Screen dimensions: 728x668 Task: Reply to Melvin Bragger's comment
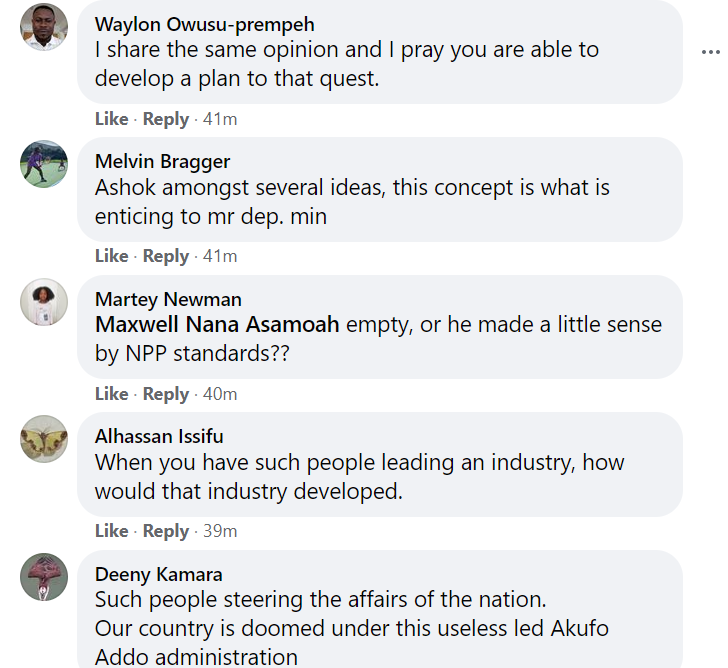point(165,256)
